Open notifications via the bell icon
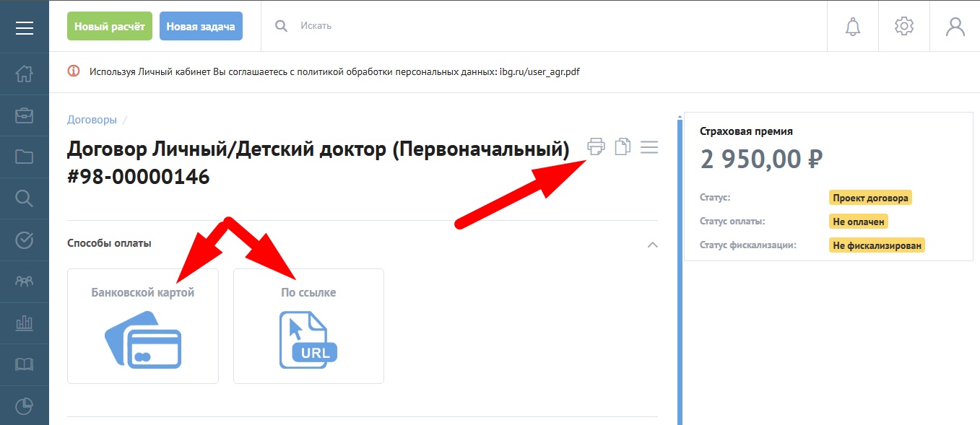This screenshot has width=980, height=425. [853, 27]
